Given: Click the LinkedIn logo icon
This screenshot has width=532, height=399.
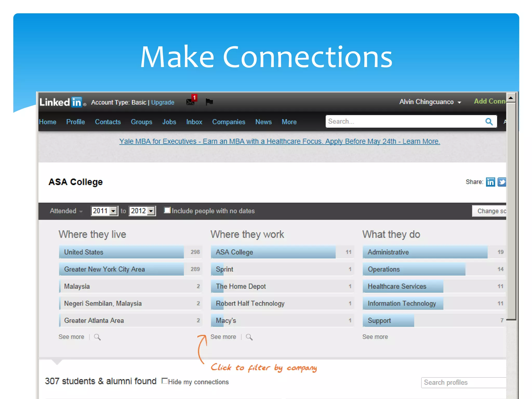Looking at the screenshot, I should [62, 102].
